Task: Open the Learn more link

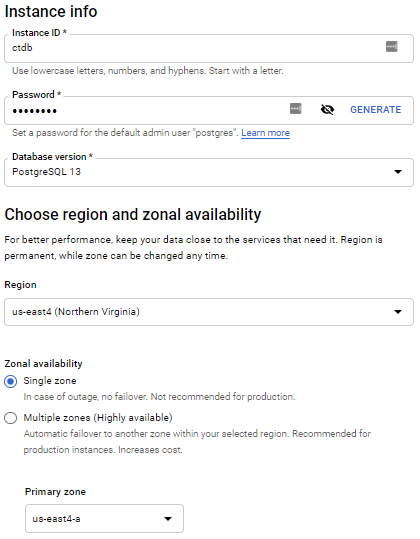Action: (x=265, y=133)
